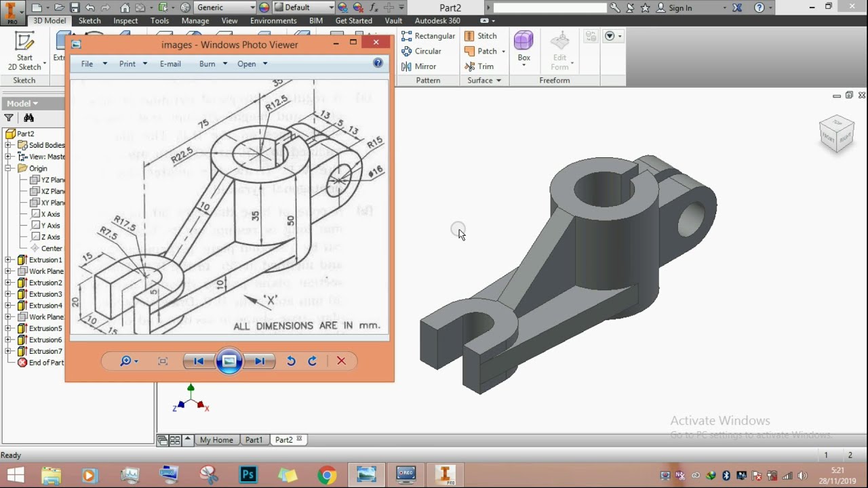Expand the Extrusion5 feature node
Screen dimensions: 868x488
point(8,328)
